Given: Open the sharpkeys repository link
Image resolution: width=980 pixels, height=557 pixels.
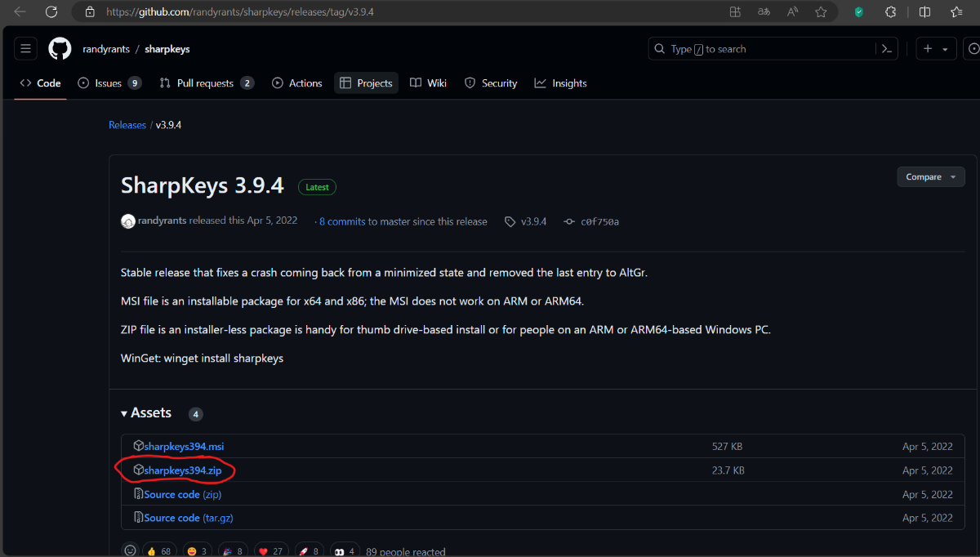Looking at the screenshot, I should click(167, 49).
